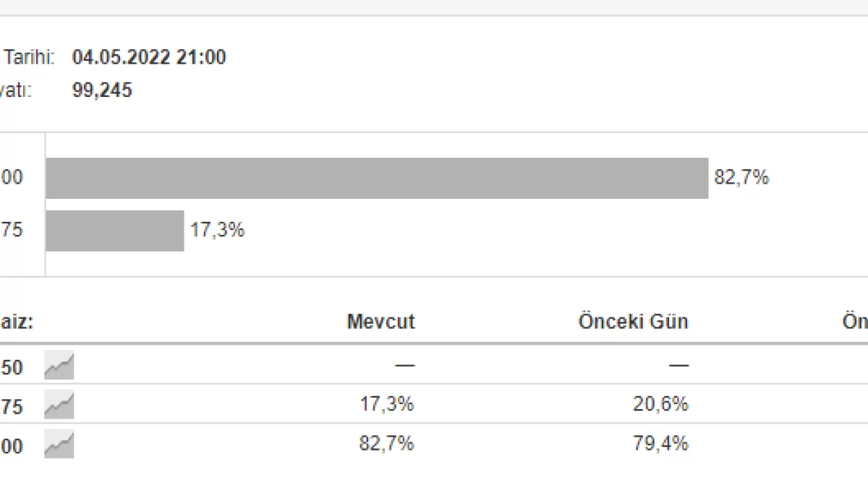Click the 82,7% label beside the long bar

[741, 178]
